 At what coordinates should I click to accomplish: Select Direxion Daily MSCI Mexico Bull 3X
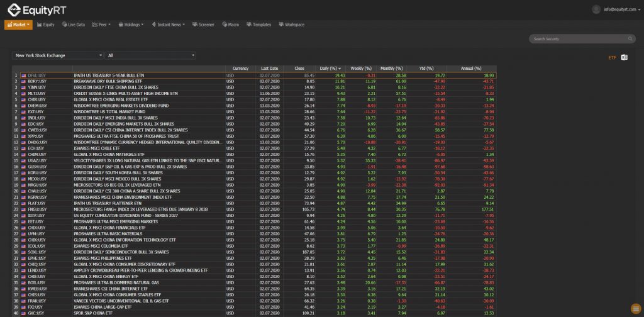tap(117, 179)
